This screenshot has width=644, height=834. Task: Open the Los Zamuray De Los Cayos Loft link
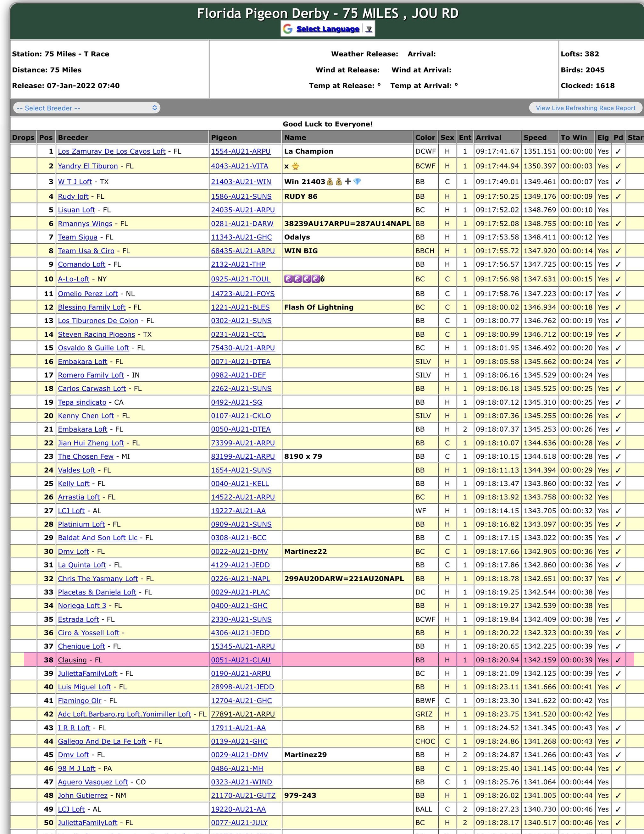(112, 151)
